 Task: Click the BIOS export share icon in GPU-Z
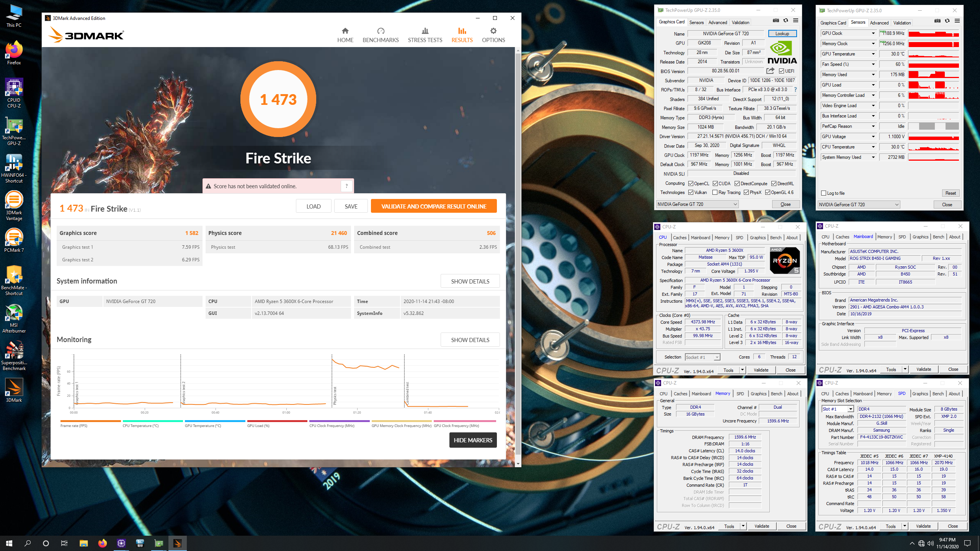(771, 71)
